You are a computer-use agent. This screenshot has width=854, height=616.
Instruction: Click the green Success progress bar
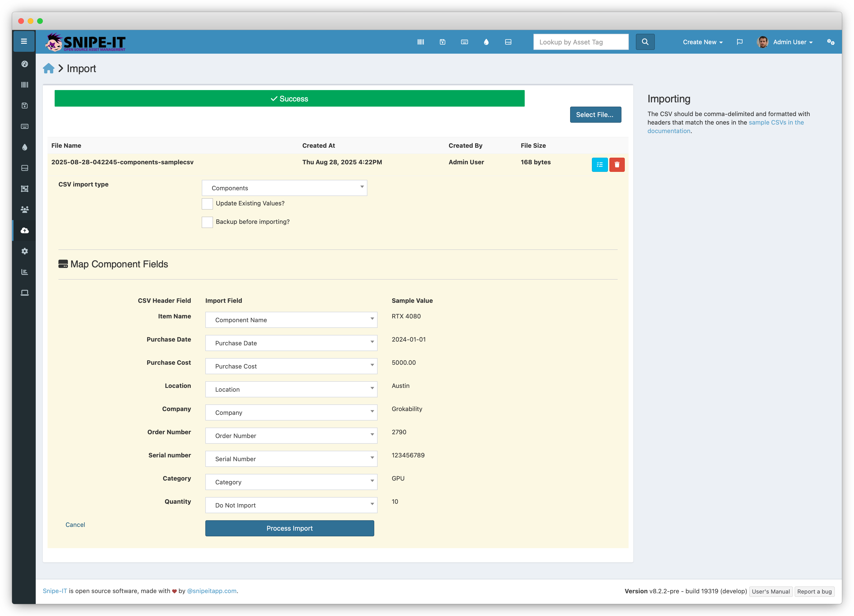click(x=289, y=98)
